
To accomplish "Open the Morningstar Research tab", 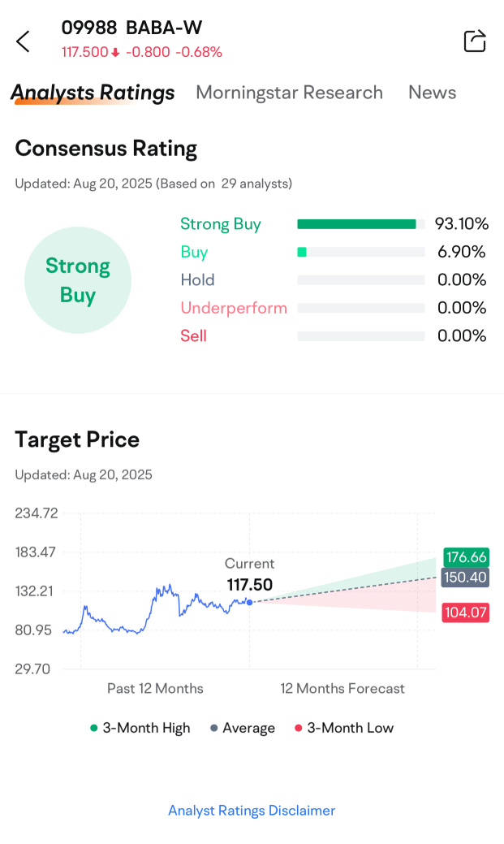I will pyautogui.click(x=289, y=93).
